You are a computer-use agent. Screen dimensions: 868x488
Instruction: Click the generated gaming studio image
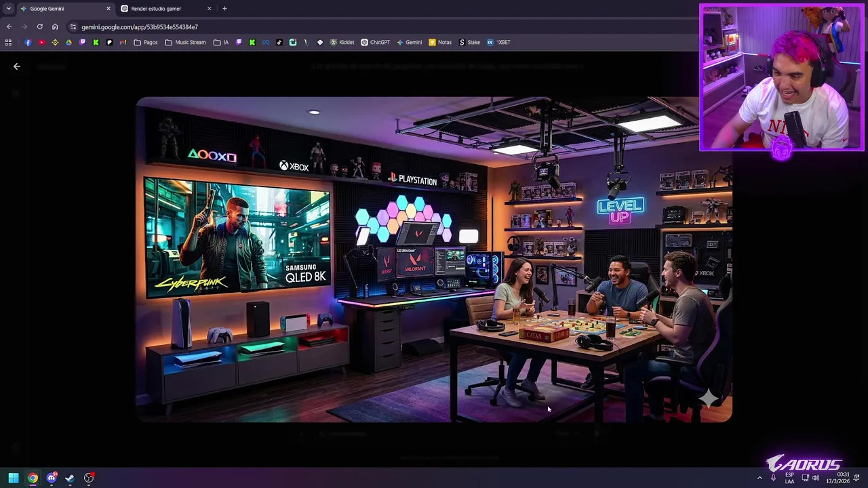tap(434, 260)
